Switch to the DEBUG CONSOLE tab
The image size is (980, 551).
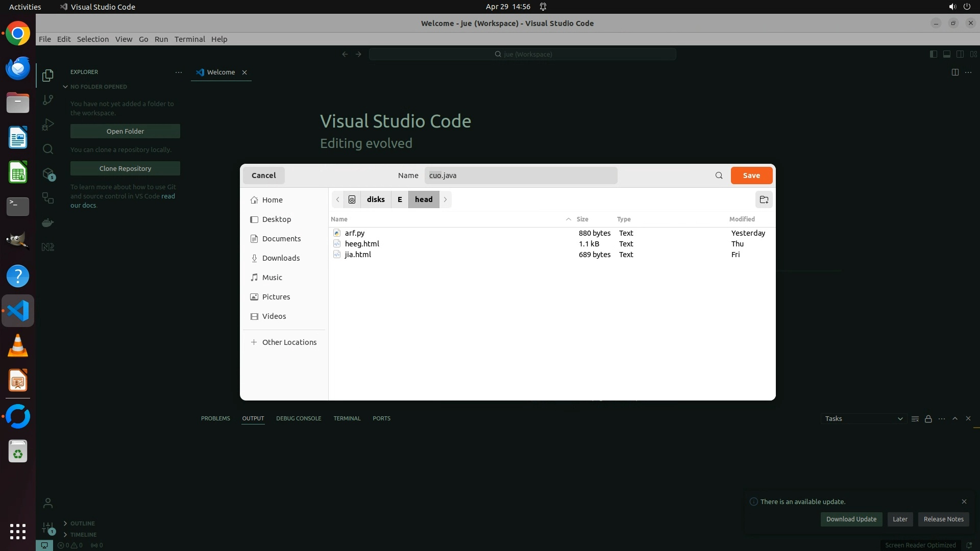(299, 418)
